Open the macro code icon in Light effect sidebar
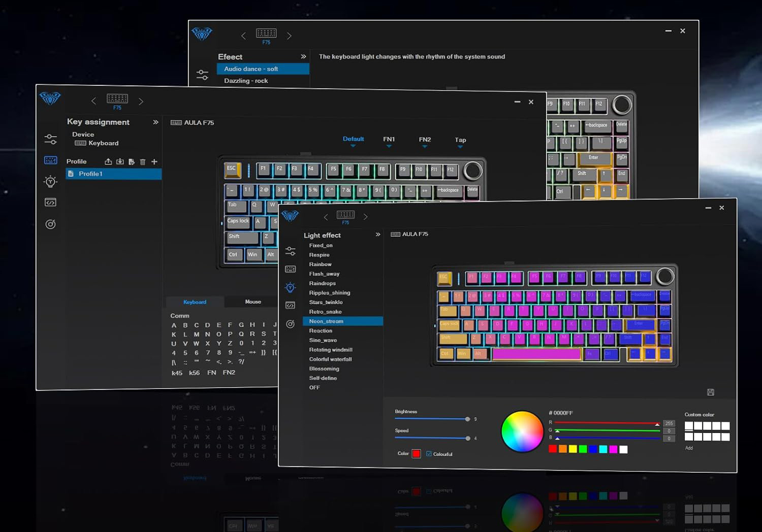Viewport: 762px width, 532px height. click(x=290, y=305)
